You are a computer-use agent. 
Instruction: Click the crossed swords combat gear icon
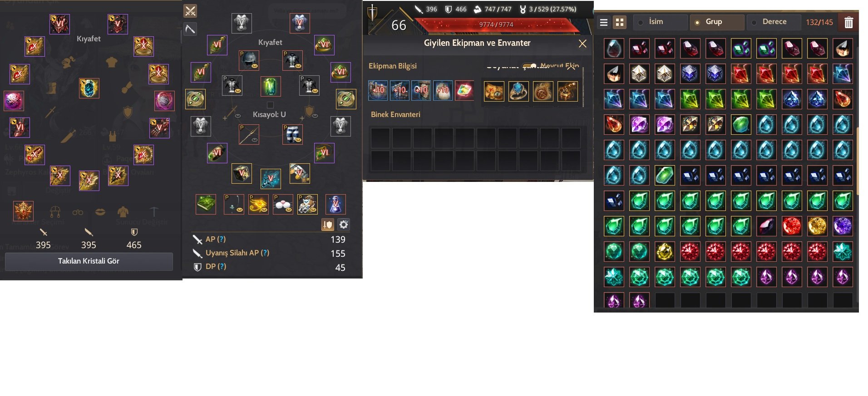point(190,11)
